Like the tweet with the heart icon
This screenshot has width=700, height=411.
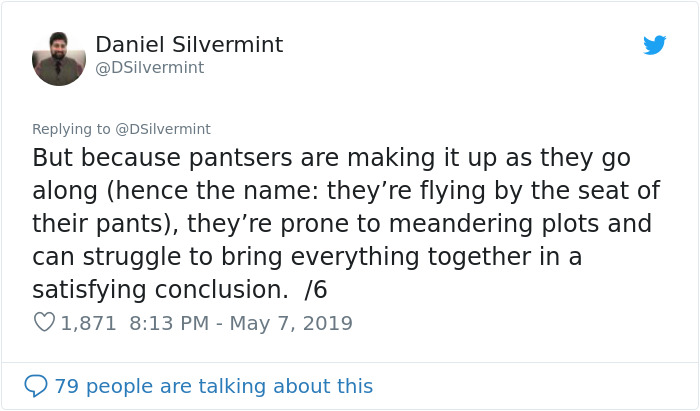tap(44, 323)
